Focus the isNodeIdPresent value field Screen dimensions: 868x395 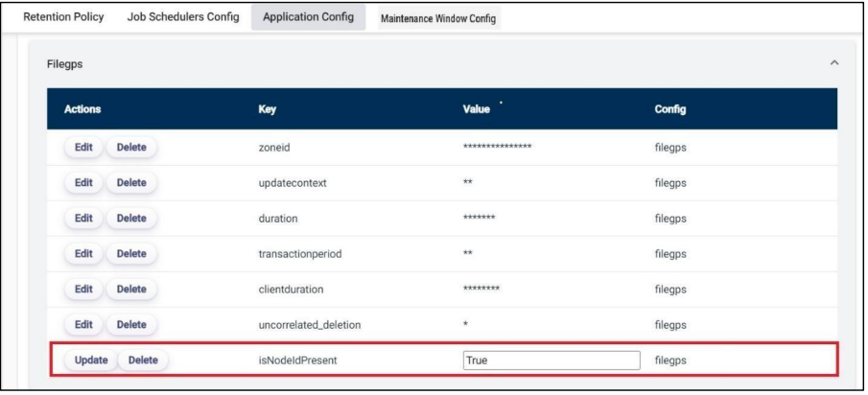551,360
